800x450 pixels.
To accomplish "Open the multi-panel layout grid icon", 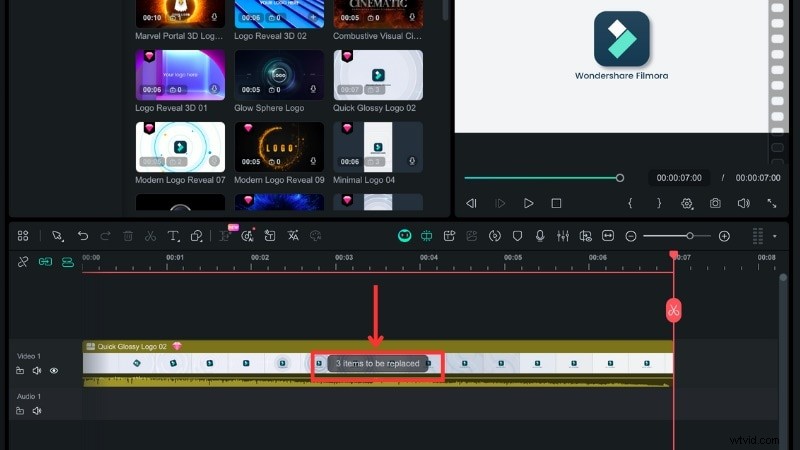I will coord(23,236).
